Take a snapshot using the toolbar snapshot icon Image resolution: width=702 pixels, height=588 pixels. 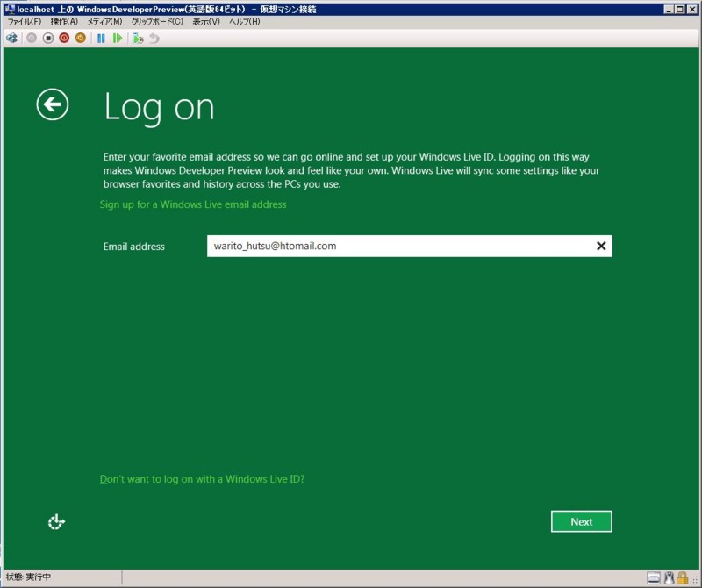pos(138,39)
